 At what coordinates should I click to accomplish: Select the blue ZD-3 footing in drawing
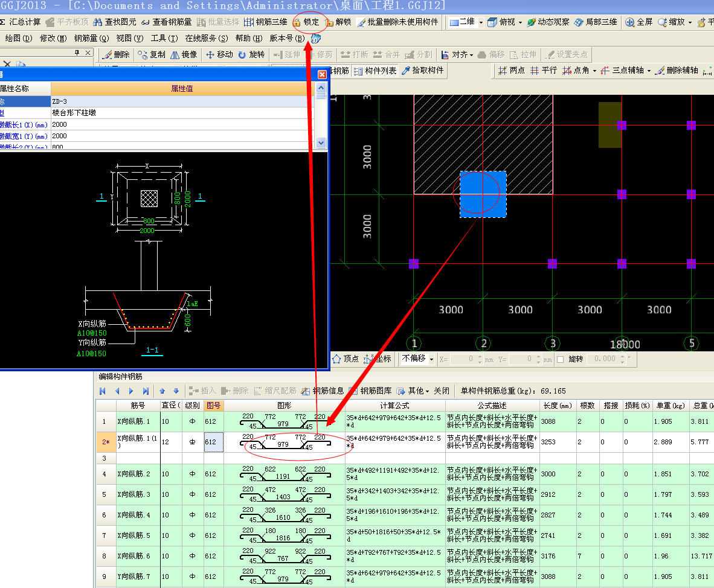pyautogui.click(x=483, y=194)
